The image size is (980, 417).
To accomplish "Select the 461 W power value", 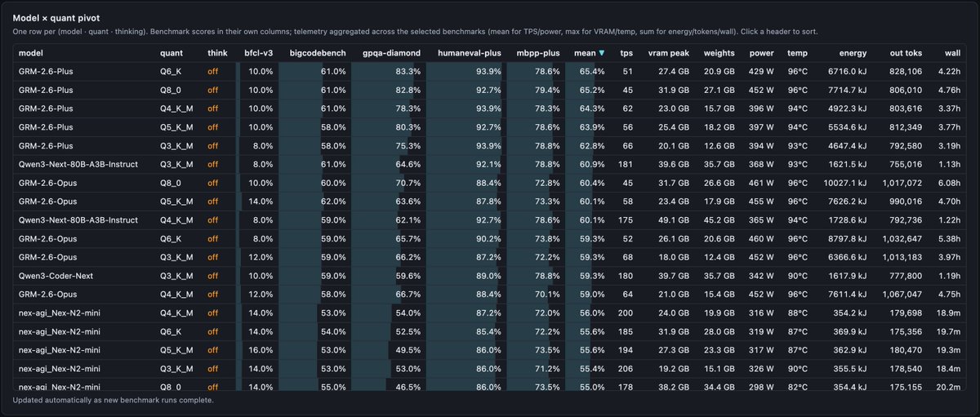I will [x=760, y=184].
